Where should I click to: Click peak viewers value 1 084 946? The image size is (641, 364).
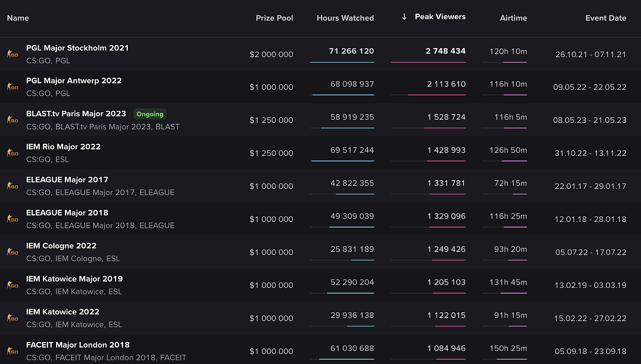click(x=446, y=348)
